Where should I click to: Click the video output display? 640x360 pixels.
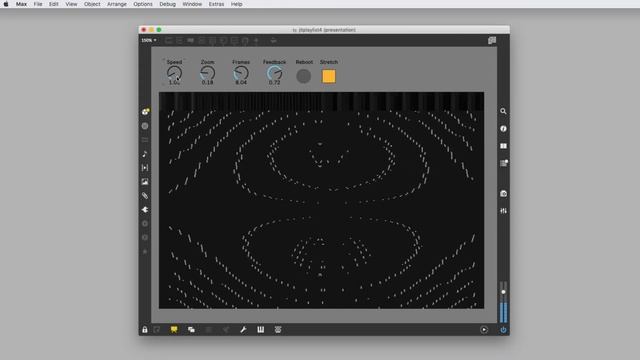pyautogui.click(x=321, y=200)
